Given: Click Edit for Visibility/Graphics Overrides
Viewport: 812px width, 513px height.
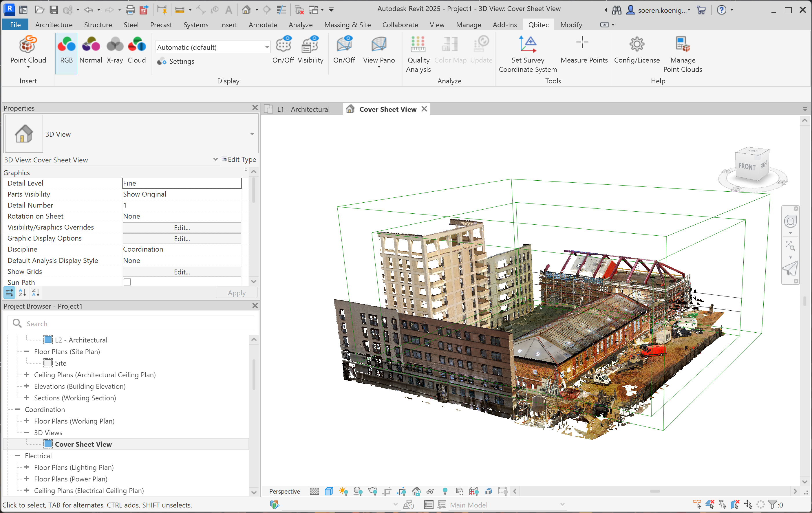Looking at the screenshot, I should [182, 228].
